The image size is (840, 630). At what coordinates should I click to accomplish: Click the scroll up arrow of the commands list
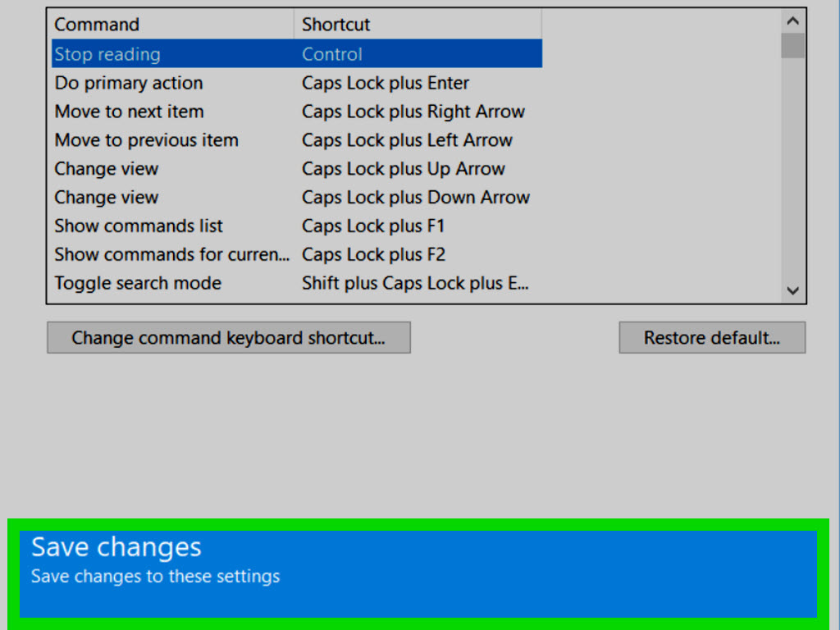coord(793,21)
